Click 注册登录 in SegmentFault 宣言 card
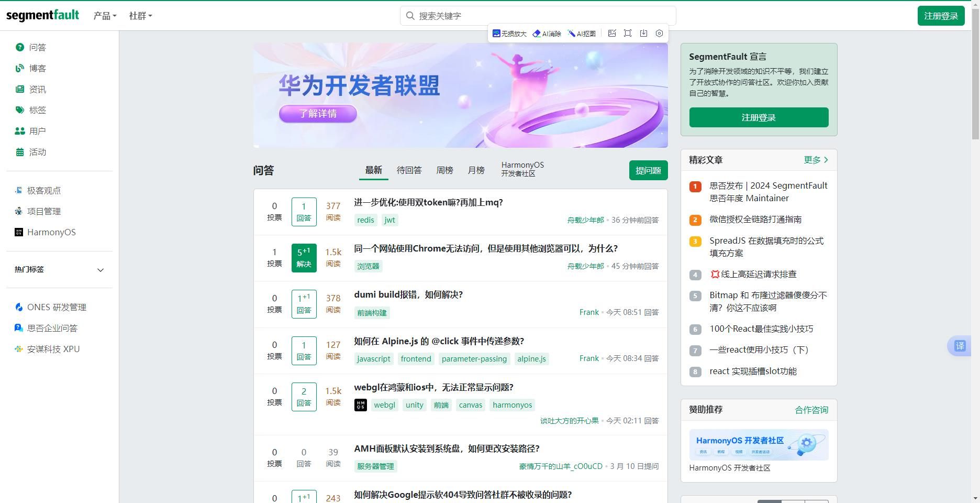980x503 pixels. 759,117
